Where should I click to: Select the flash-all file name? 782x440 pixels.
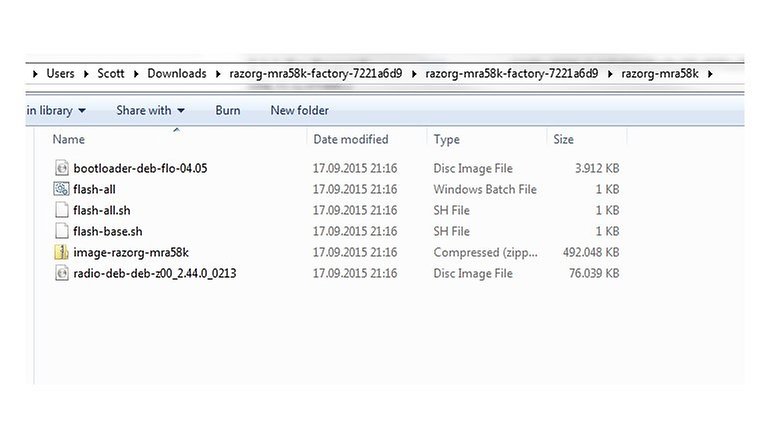[94, 190]
